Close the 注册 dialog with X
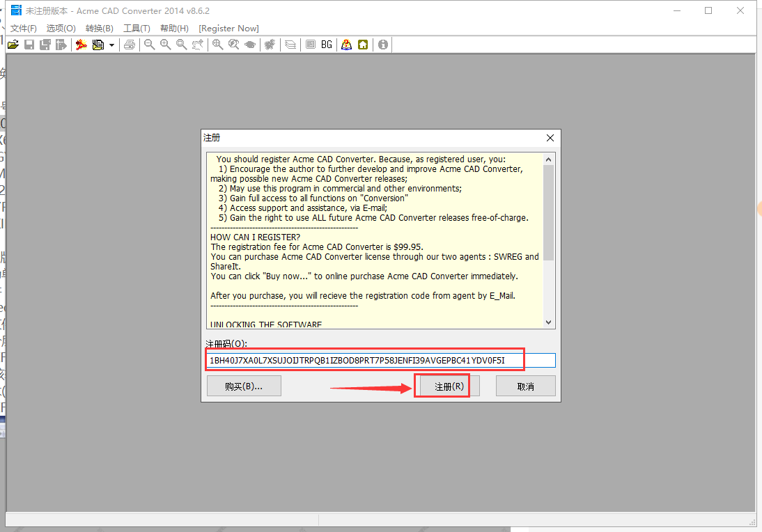 click(550, 138)
